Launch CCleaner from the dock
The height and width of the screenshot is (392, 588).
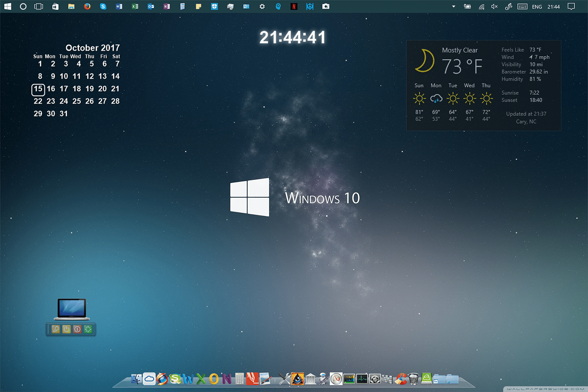tap(401, 379)
